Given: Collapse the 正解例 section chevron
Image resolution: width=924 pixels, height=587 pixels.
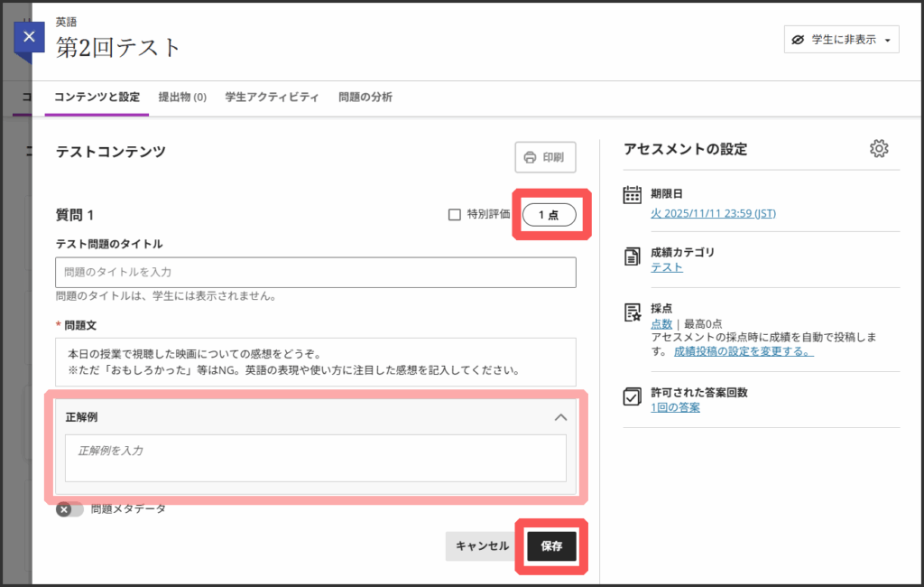Looking at the screenshot, I should point(560,417).
